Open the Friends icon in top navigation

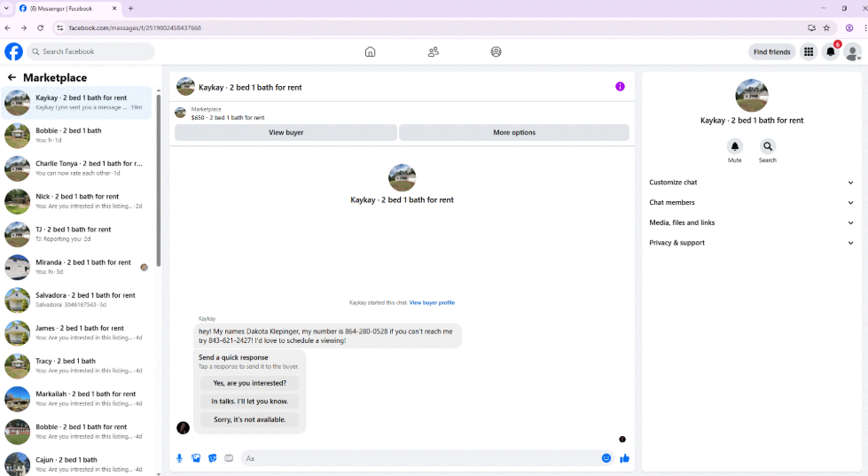434,51
